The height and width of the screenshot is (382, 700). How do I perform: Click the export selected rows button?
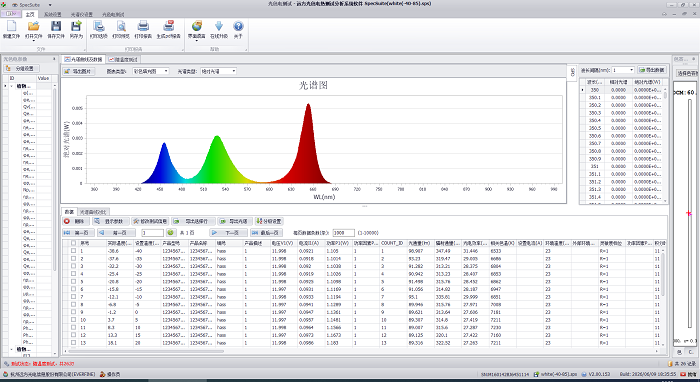tap(193, 221)
